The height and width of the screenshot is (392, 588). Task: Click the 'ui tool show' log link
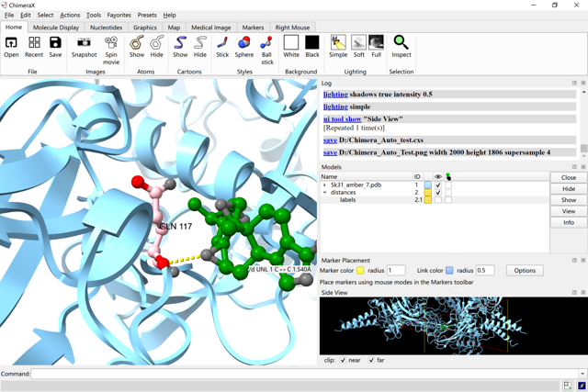pyautogui.click(x=342, y=118)
